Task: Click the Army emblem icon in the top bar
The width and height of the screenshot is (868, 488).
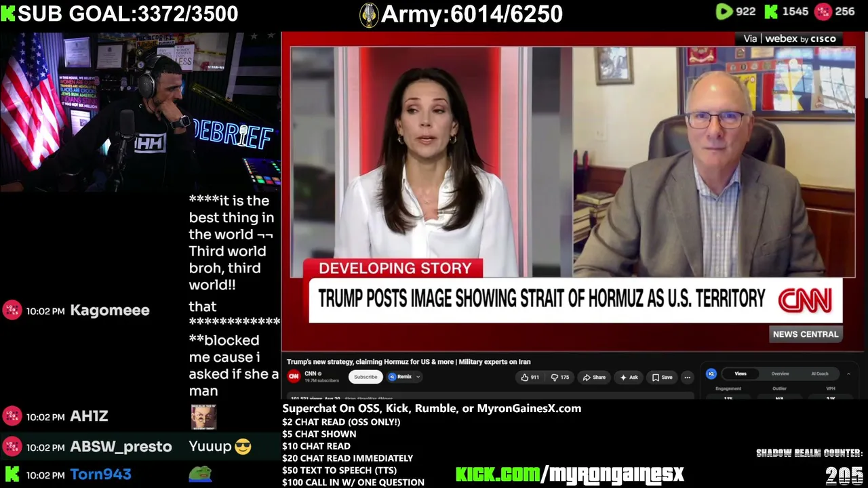Action: pos(368,14)
